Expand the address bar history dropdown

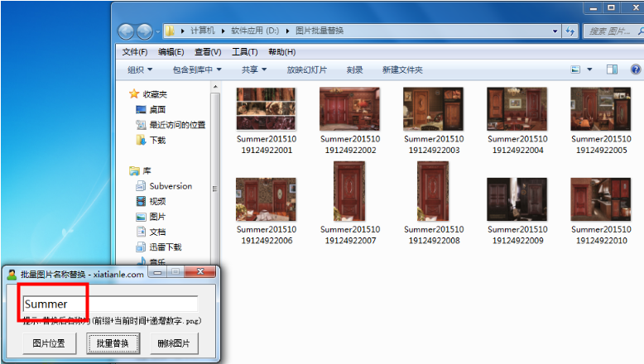(555, 31)
